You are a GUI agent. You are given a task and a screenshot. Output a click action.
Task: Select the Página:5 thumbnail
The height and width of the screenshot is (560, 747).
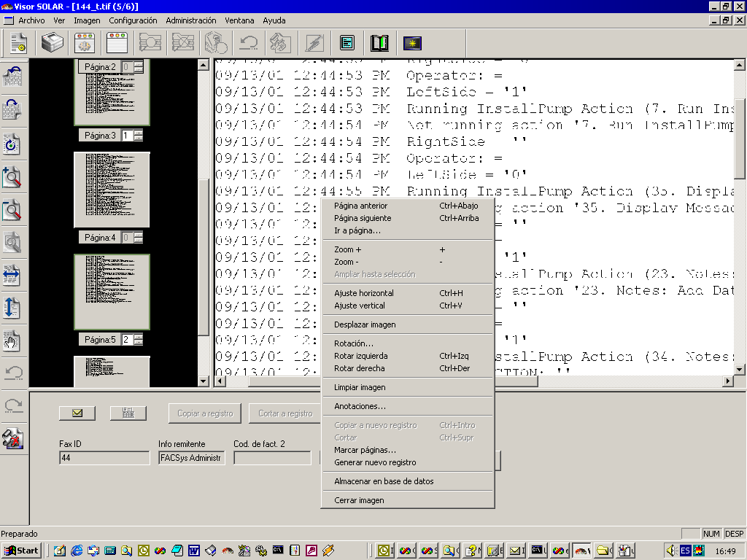click(x=112, y=292)
